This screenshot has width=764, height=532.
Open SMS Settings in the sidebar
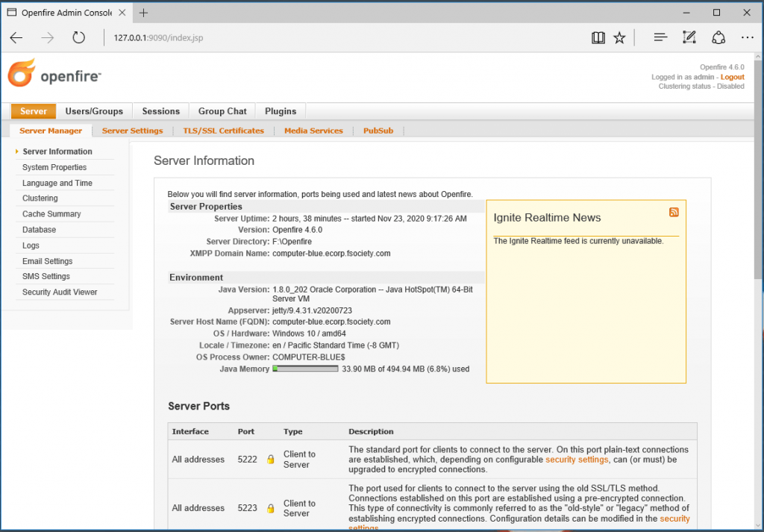point(46,276)
